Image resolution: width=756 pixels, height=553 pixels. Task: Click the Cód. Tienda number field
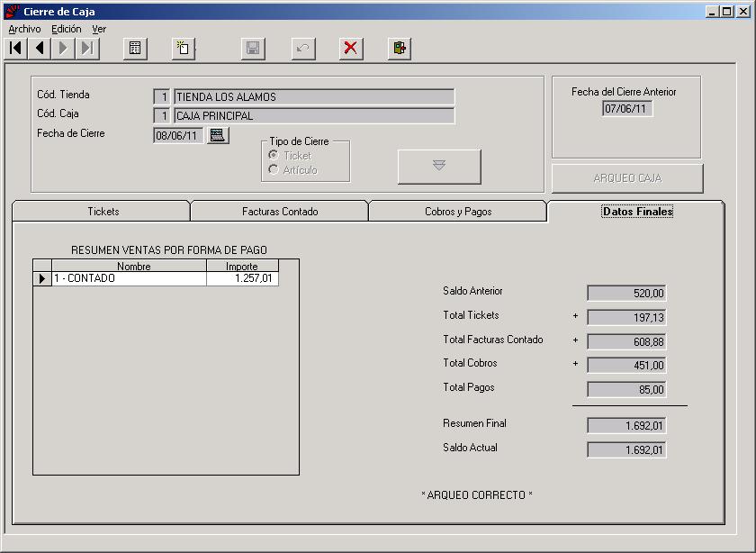(161, 96)
